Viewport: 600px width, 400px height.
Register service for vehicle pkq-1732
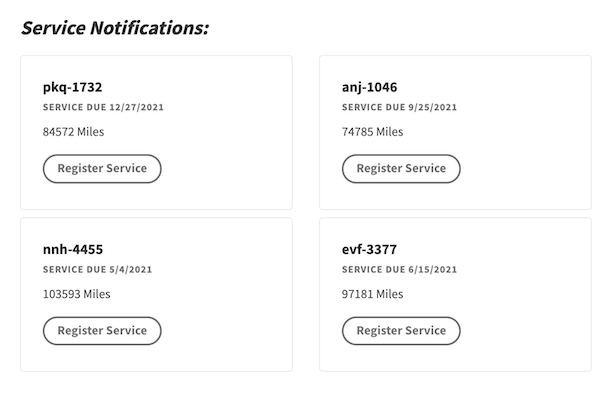(x=102, y=168)
